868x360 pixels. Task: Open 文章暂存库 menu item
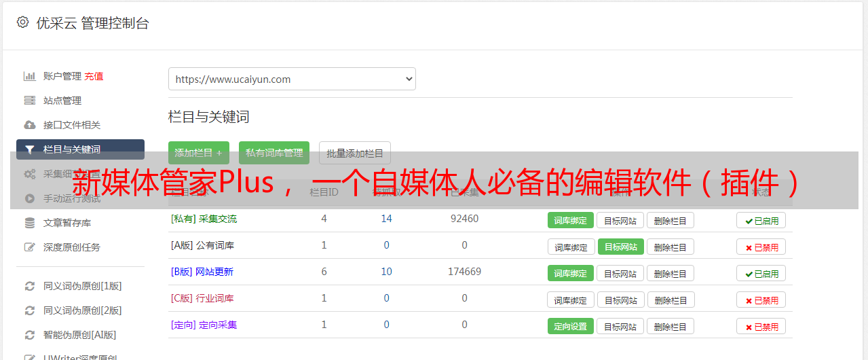(x=67, y=223)
